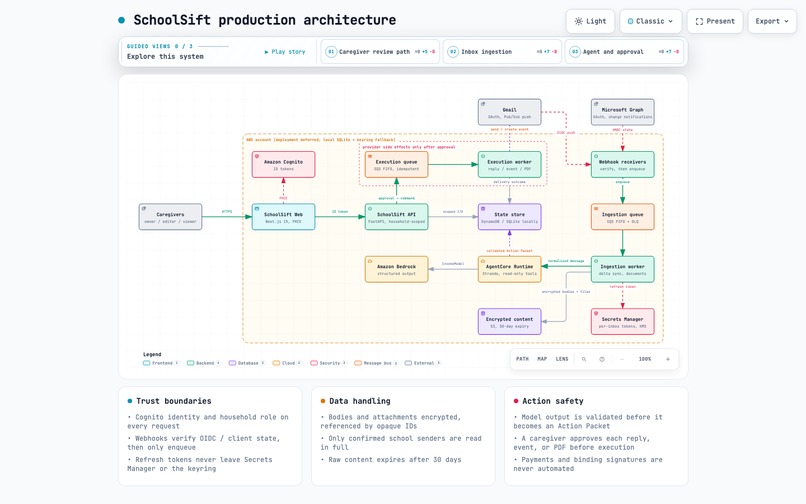
Task: Switch to PATH mode
Action: coord(522,359)
